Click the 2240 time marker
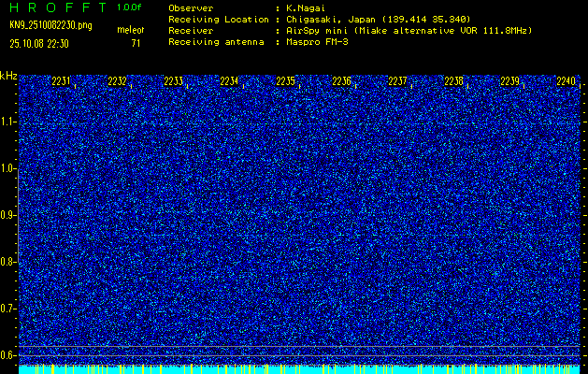Image resolution: width=588 pixels, height=374 pixels. tap(566, 82)
